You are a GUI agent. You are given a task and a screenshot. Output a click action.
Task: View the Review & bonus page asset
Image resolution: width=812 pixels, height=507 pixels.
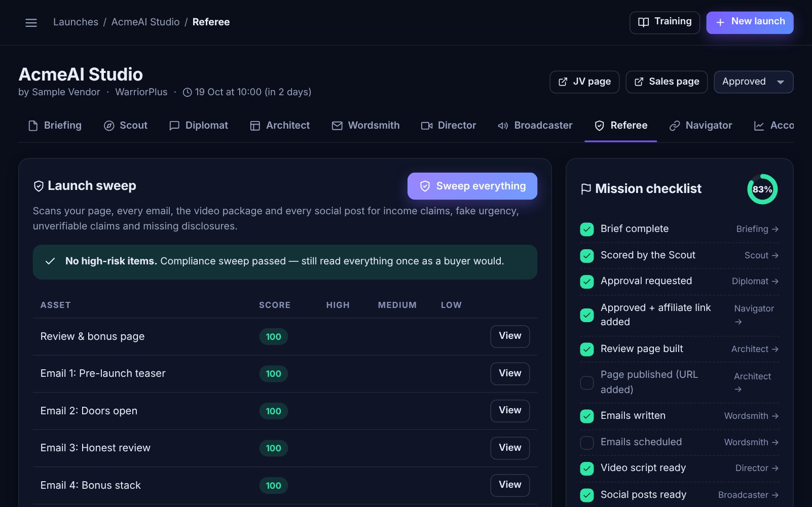point(510,336)
